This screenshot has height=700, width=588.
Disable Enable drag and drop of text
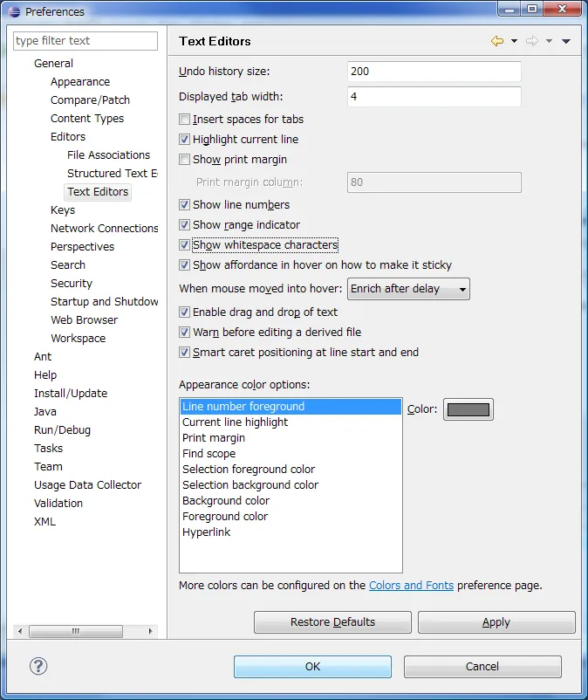[x=184, y=312]
